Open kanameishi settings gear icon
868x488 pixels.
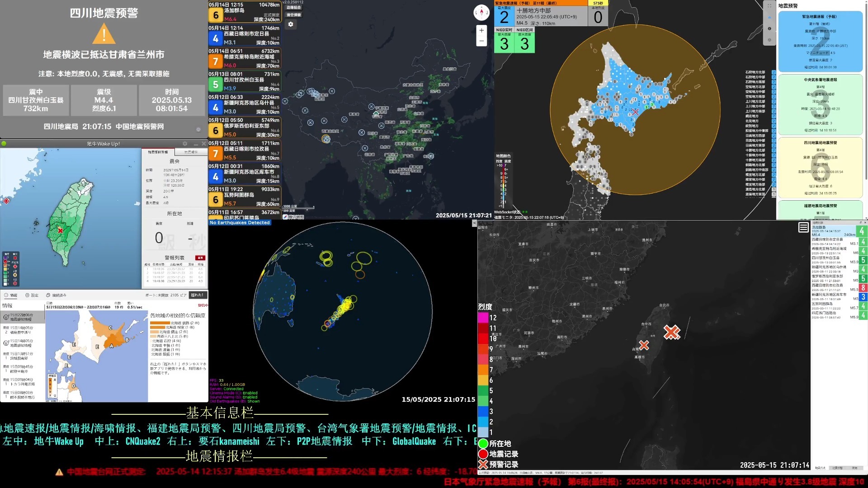pyautogui.click(x=769, y=40)
